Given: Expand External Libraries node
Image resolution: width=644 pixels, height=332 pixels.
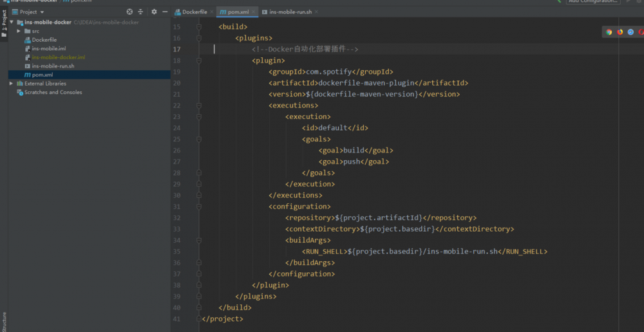Looking at the screenshot, I should [x=11, y=84].
